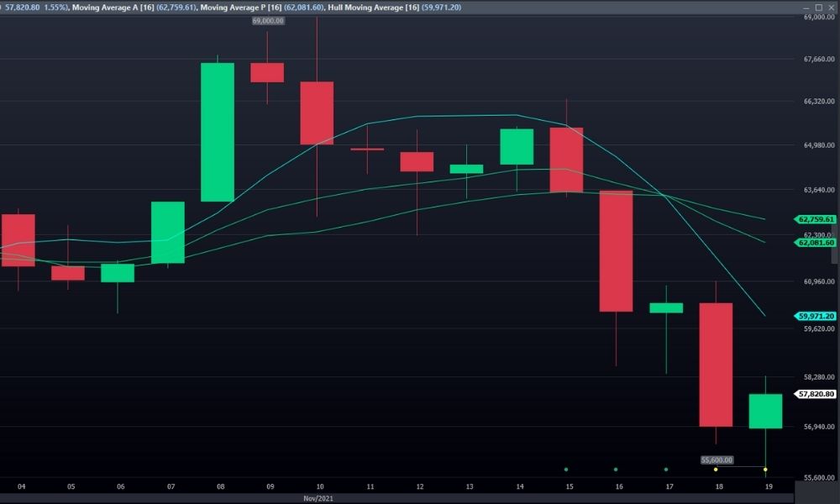840x504 pixels.
Task: Select the red candle for day 12
Action: (417, 162)
